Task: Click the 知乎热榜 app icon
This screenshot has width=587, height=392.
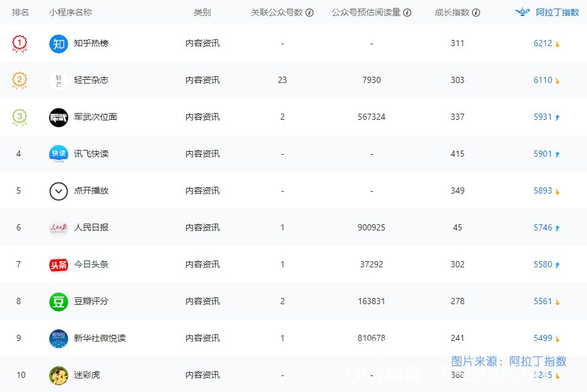Action: coord(58,44)
